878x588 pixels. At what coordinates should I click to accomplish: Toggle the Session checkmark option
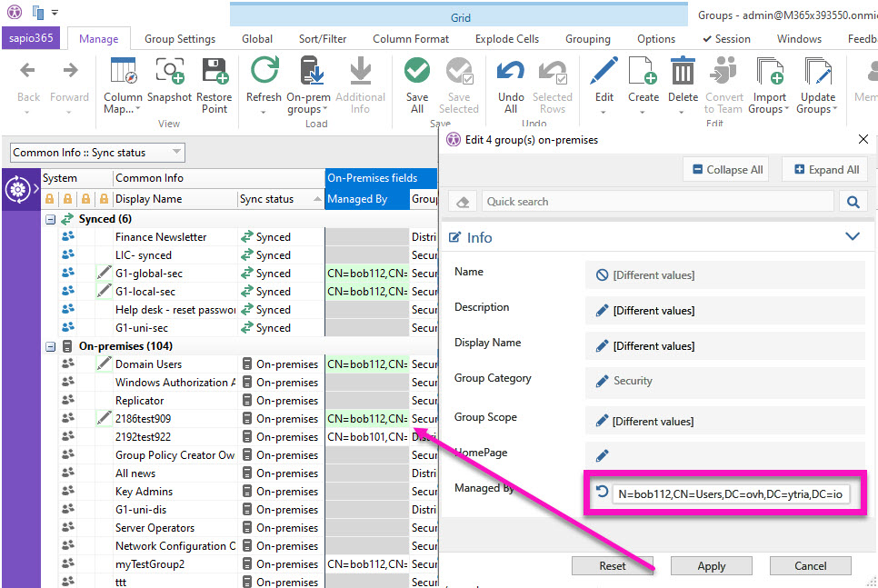(725, 39)
